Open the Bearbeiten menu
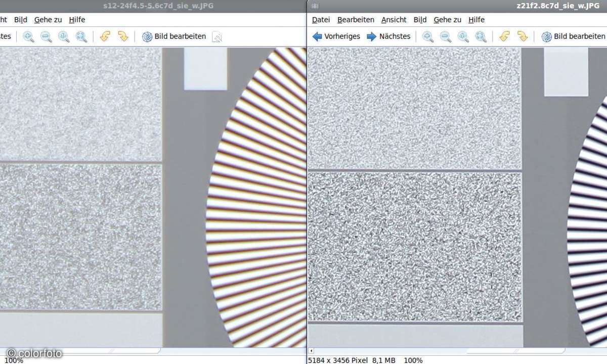607x364 pixels. (x=356, y=20)
